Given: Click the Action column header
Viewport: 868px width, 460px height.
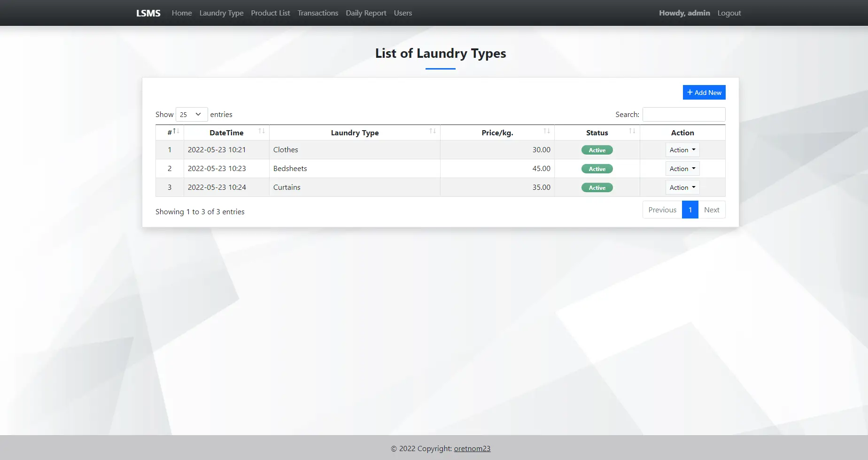Looking at the screenshot, I should click(x=682, y=133).
